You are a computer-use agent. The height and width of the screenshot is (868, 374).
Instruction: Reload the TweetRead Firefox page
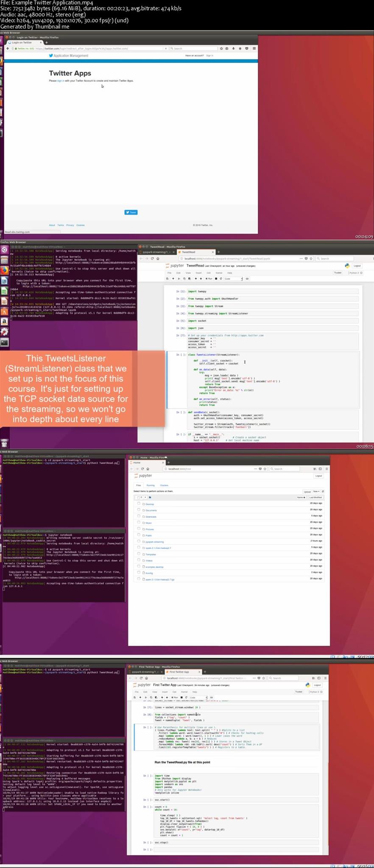click(x=152, y=259)
